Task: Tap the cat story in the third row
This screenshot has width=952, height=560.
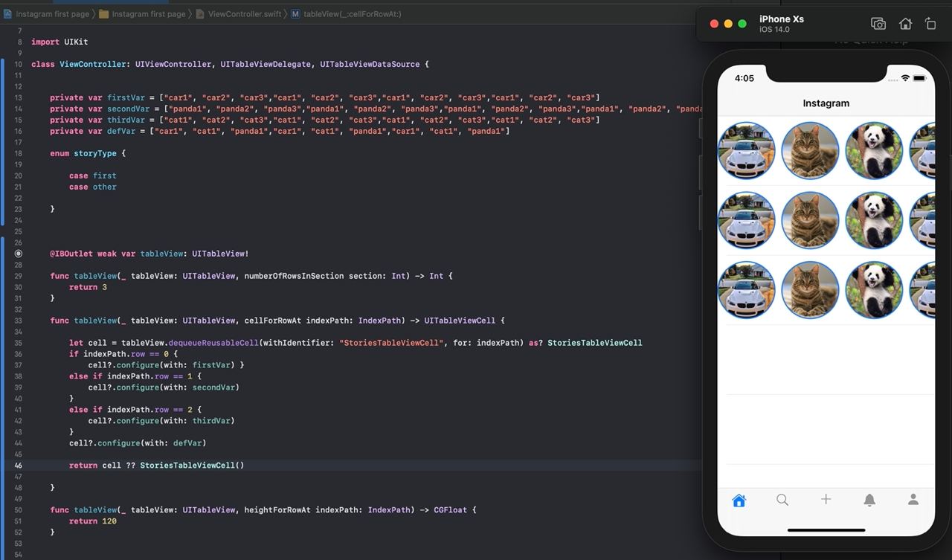Action: click(810, 290)
